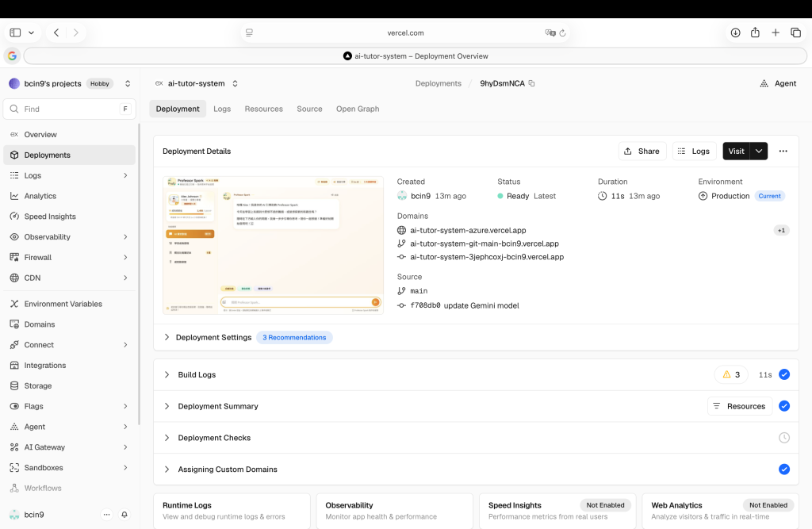Click the browser share icon

(755, 33)
